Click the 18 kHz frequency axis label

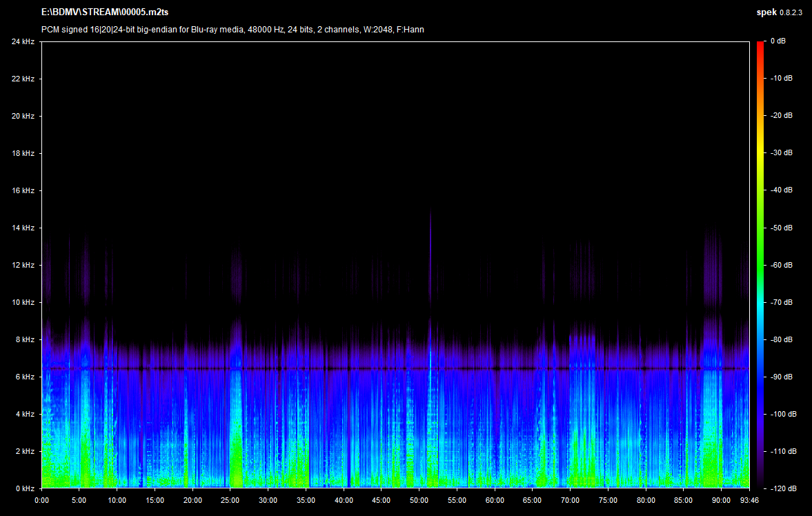(23, 154)
